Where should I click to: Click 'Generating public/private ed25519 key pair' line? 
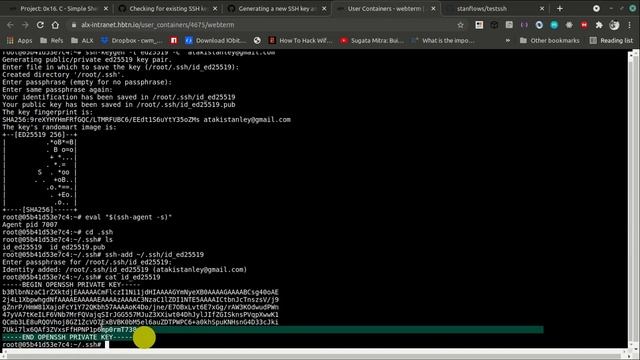(x=87, y=60)
